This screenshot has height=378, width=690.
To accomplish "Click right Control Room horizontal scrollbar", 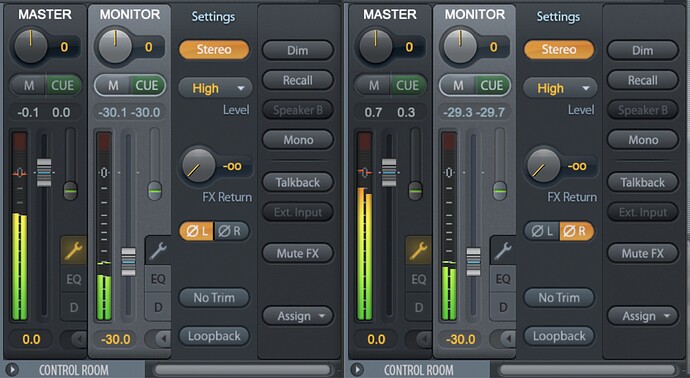I will [x=588, y=370].
